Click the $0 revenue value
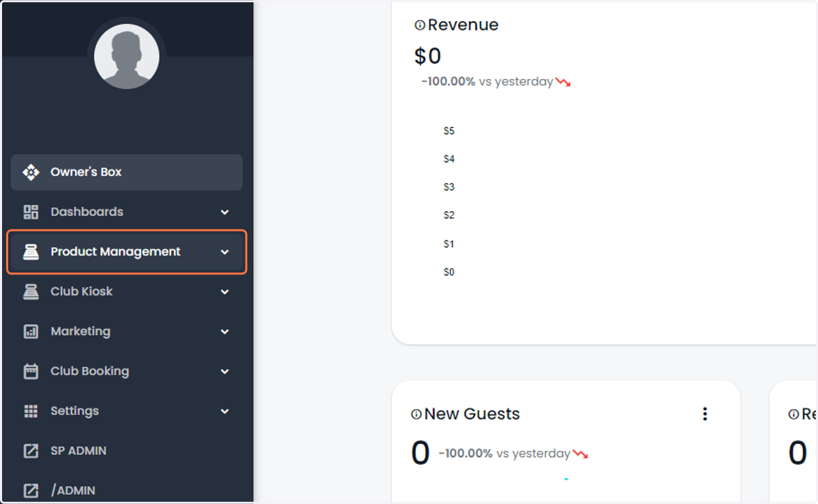The image size is (818, 504). click(x=428, y=56)
